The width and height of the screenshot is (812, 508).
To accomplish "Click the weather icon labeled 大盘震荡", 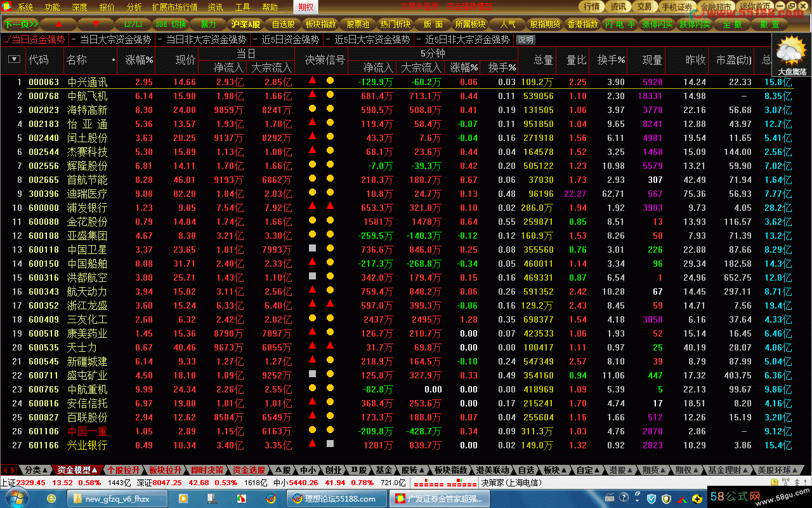I will click(792, 54).
